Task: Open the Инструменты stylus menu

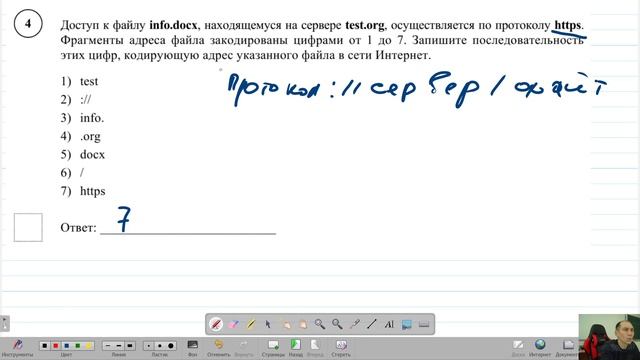Action: (17, 348)
